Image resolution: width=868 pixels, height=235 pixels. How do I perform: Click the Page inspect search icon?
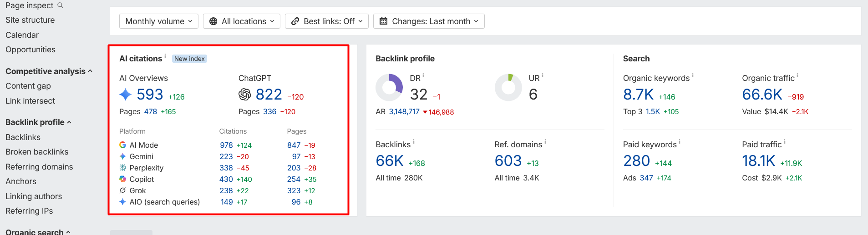(60, 5)
